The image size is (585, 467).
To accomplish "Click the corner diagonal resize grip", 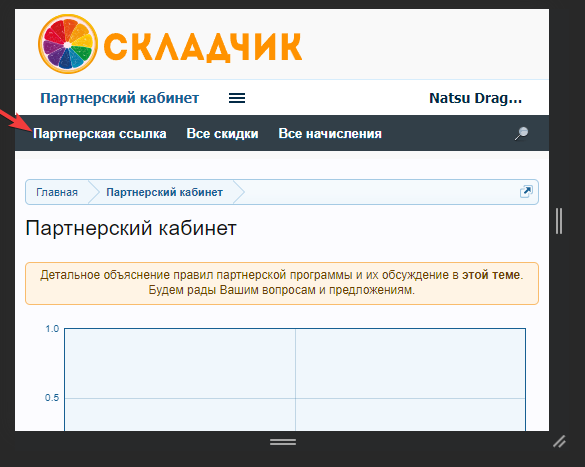I will [x=559, y=442].
